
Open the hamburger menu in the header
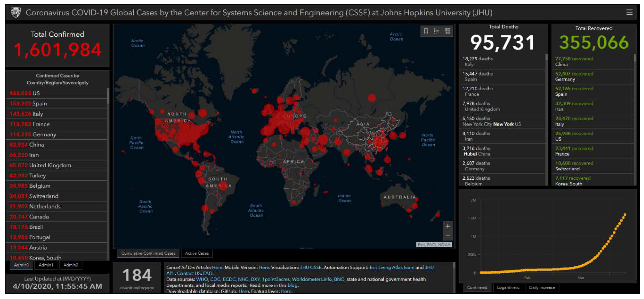(629, 12)
